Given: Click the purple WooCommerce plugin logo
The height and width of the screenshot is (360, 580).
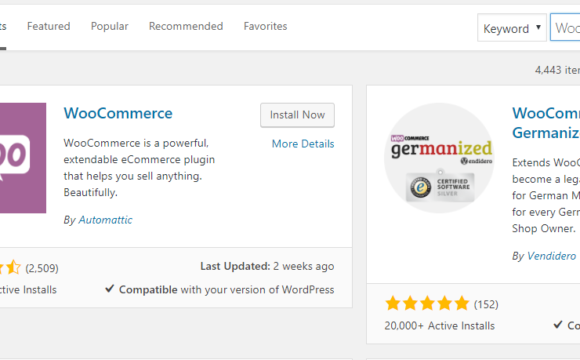Looking at the screenshot, I should click(x=23, y=158).
